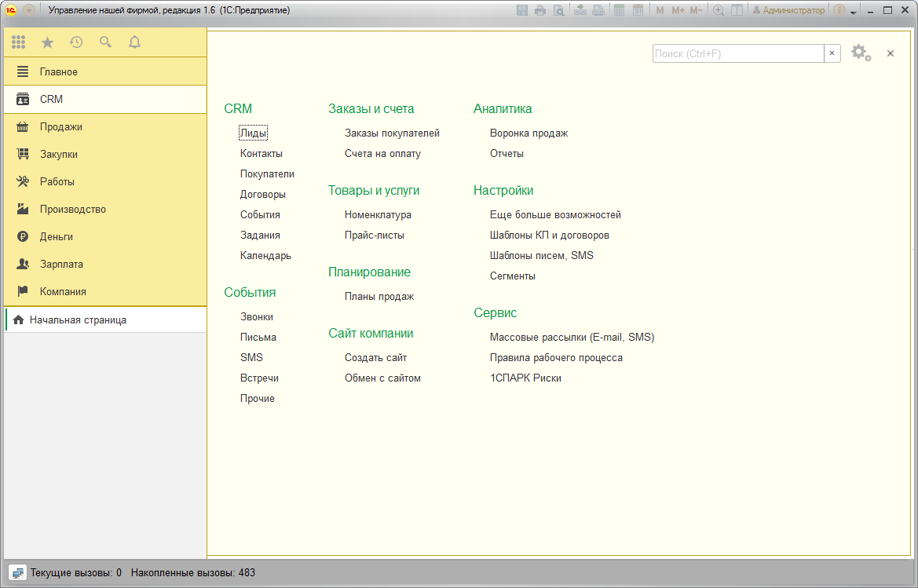Open notifications with the bell icon
Screen dimensions: 918x588
coord(134,42)
